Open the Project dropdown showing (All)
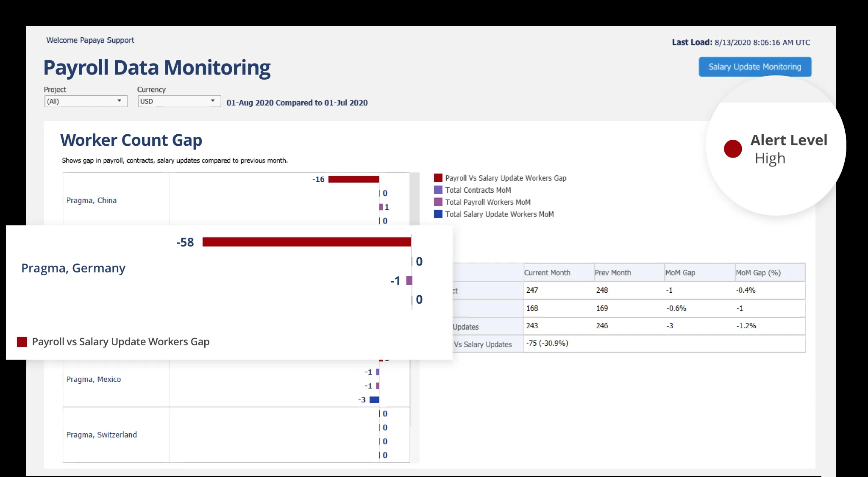The height and width of the screenshot is (477, 868). 86,101
